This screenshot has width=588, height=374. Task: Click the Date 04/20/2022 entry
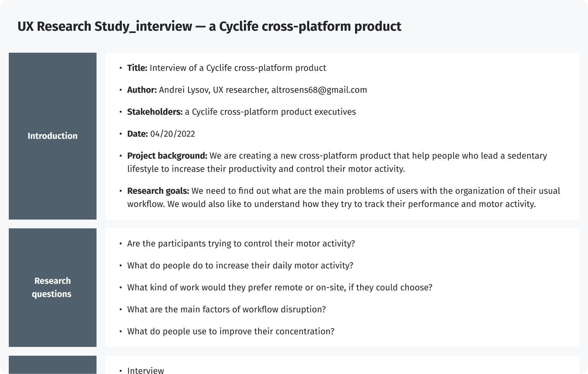[161, 134]
